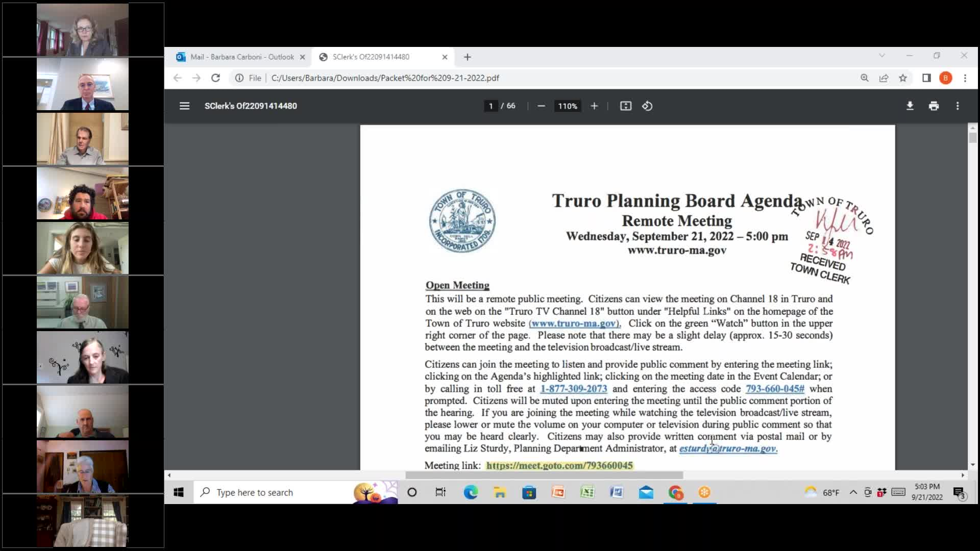Zoom out of the PDF
This screenshot has height=551, width=980.
click(x=542, y=106)
